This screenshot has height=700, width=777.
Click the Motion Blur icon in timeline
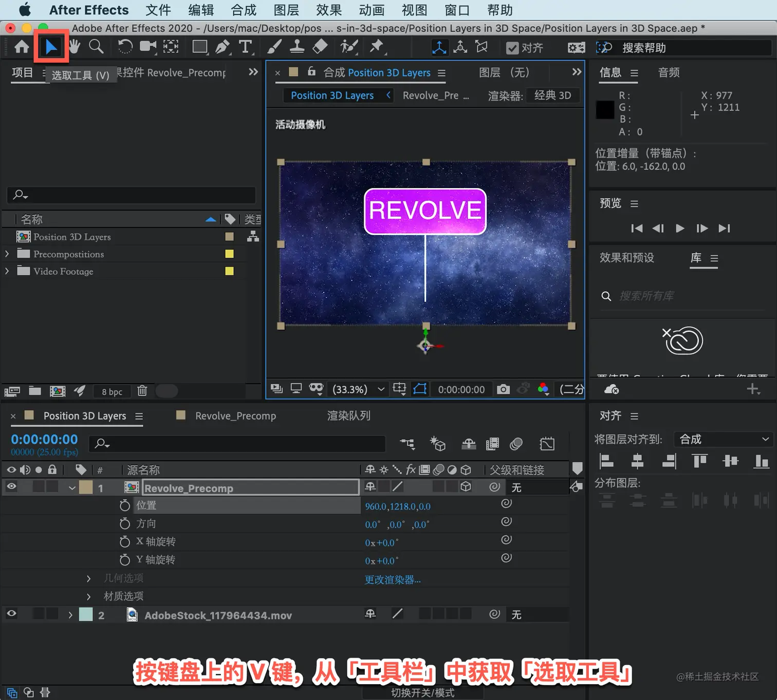pyautogui.click(x=516, y=444)
